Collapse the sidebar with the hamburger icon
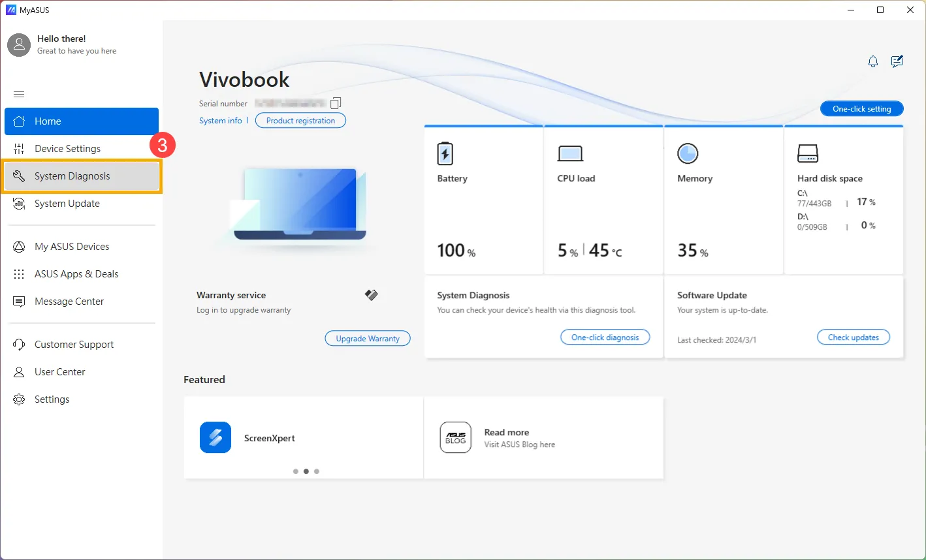Image resolution: width=926 pixels, height=560 pixels. tap(19, 95)
